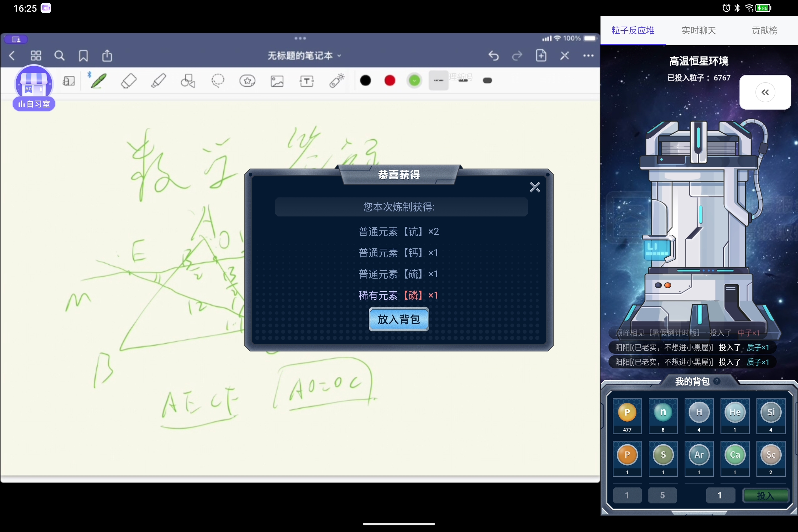This screenshot has height=532, width=798.
Task: Go back using the notebook back arrow
Action: [x=12, y=56]
